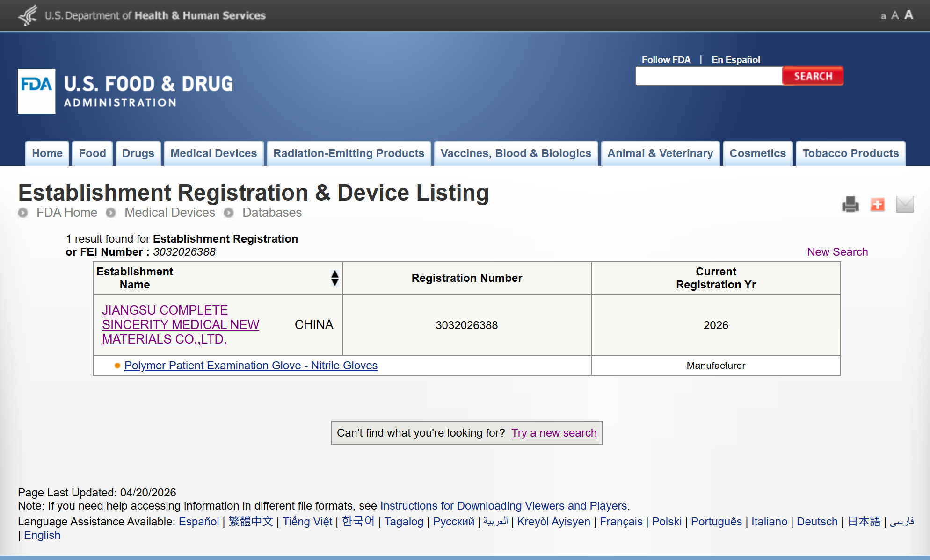Open the Cosmetics tab
This screenshot has height=560, width=930.
click(758, 153)
